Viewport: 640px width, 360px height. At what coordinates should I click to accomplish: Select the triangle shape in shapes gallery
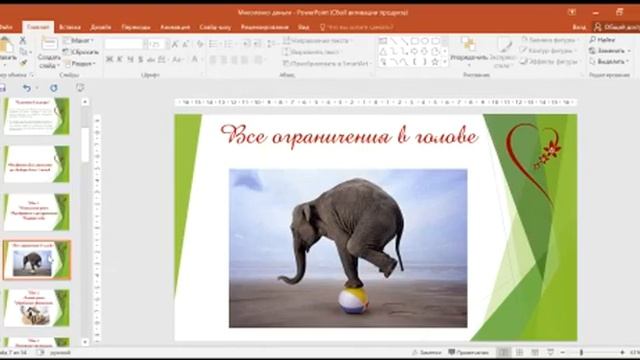(383, 51)
